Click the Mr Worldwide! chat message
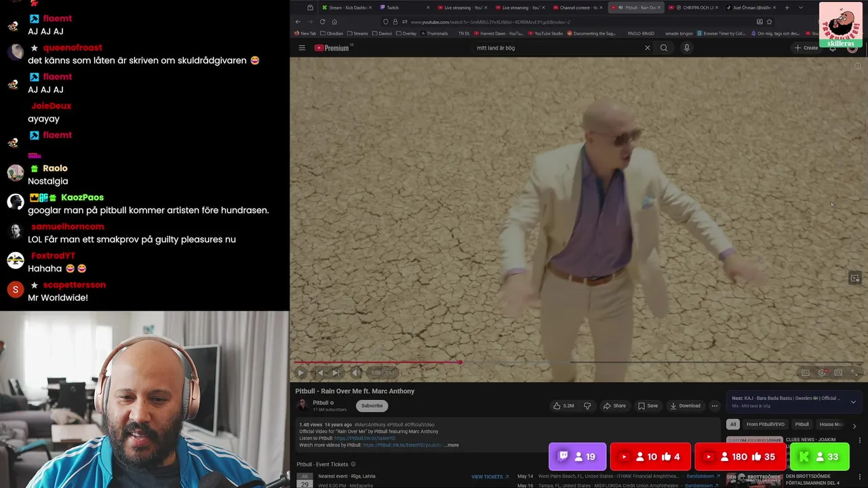The image size is (868, 488). click(x=58, y=298)
